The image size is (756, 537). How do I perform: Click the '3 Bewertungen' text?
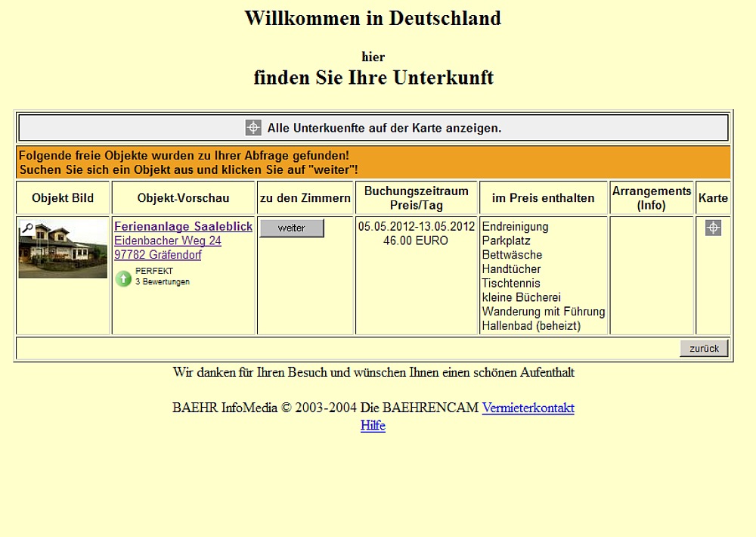coord(163,282)
